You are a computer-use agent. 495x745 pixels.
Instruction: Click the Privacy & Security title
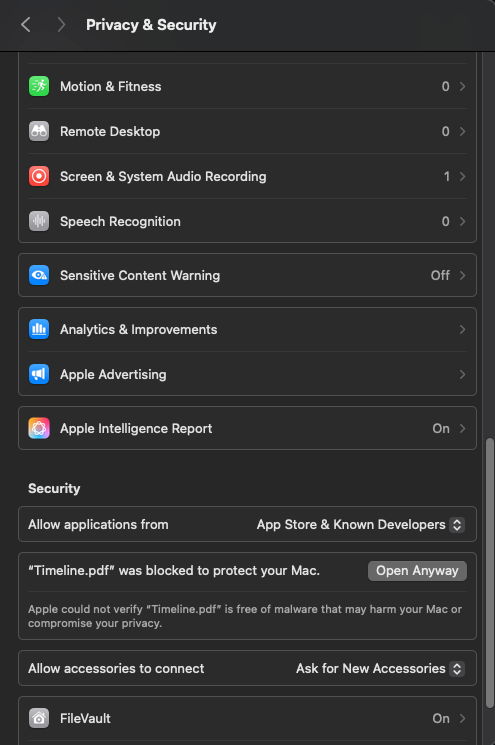[151, 25]
